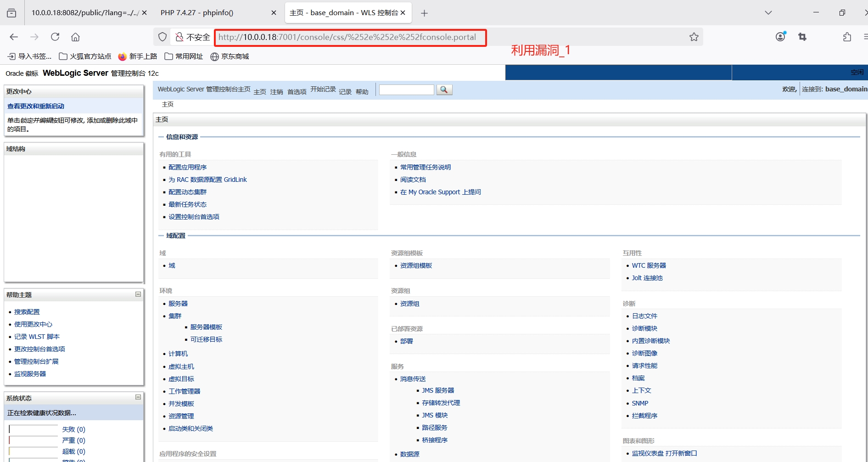Reload the current page

click(x=55, y=37)
